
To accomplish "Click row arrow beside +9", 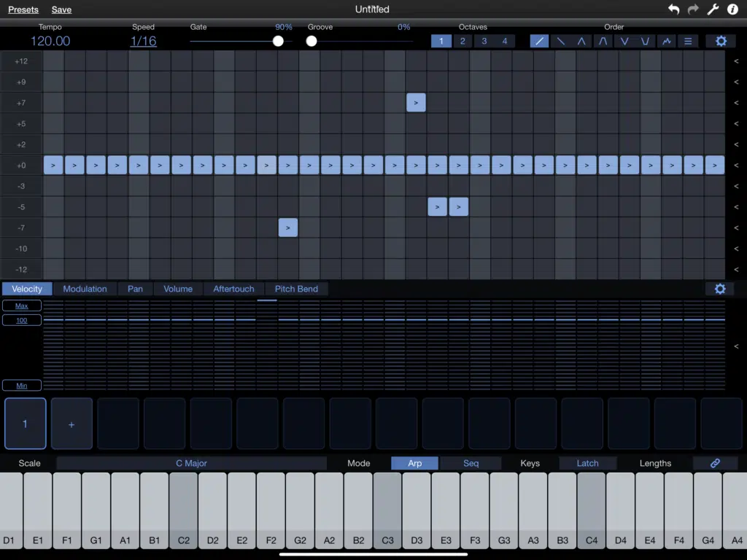I will [736, 82].
